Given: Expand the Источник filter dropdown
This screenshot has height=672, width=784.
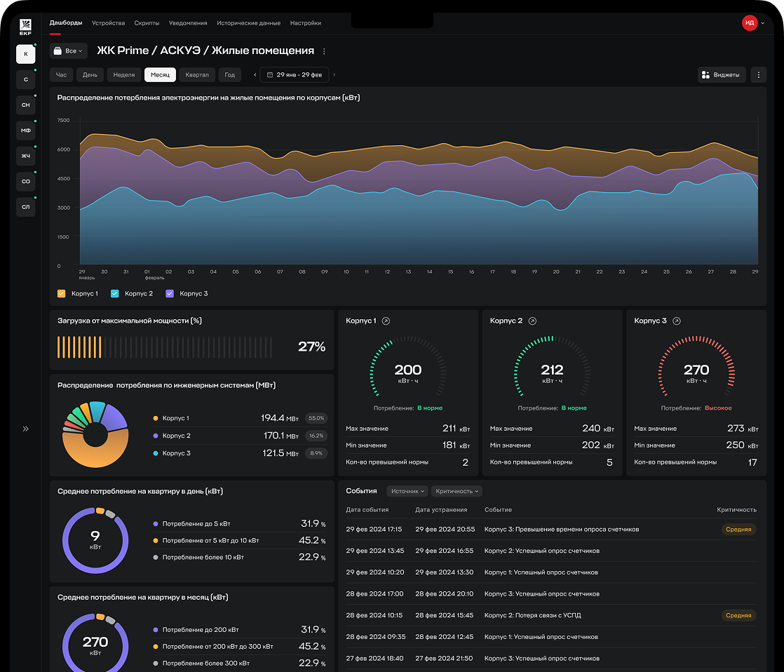Looking at the screenshot, I should coord(407,491).
